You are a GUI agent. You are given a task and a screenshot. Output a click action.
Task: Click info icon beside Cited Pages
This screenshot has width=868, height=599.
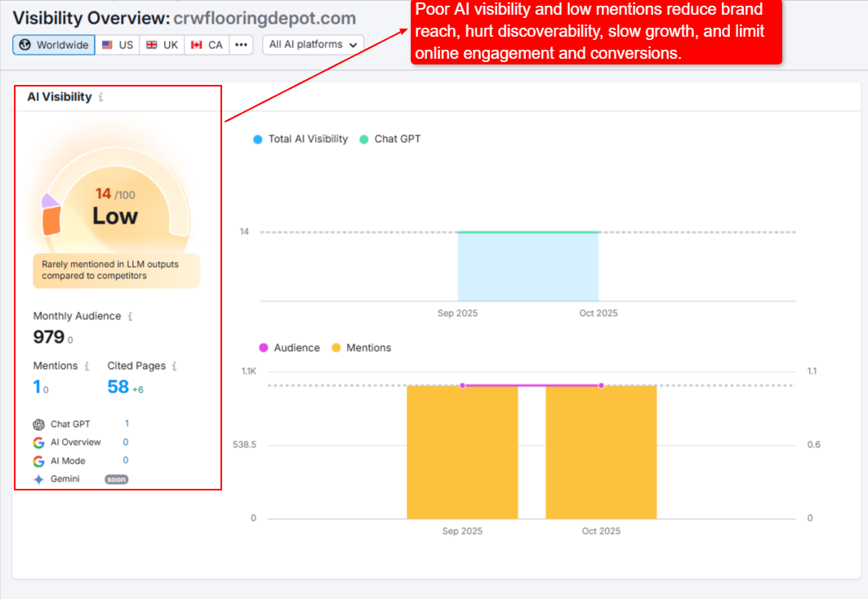pos(174,366)
